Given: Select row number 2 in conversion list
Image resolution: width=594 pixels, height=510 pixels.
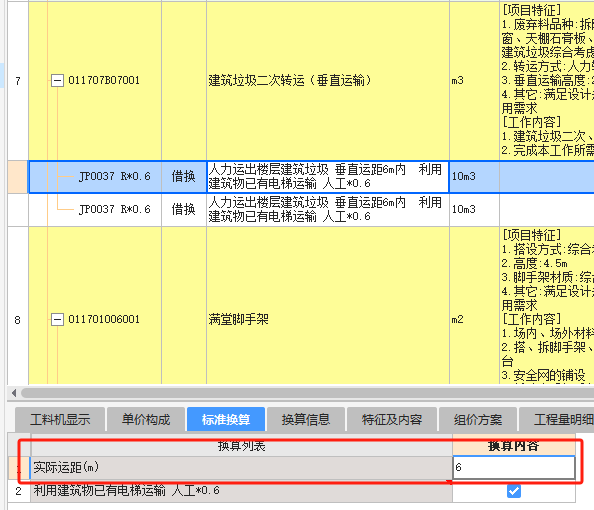Looking at the screenshot, I should click(x=19, y=491).
